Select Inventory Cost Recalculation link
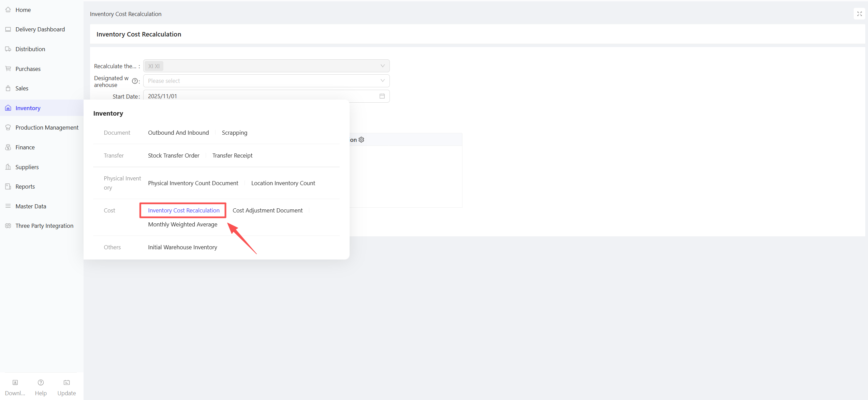The height and width of the screenshot is (400, 868). [183, 210]
